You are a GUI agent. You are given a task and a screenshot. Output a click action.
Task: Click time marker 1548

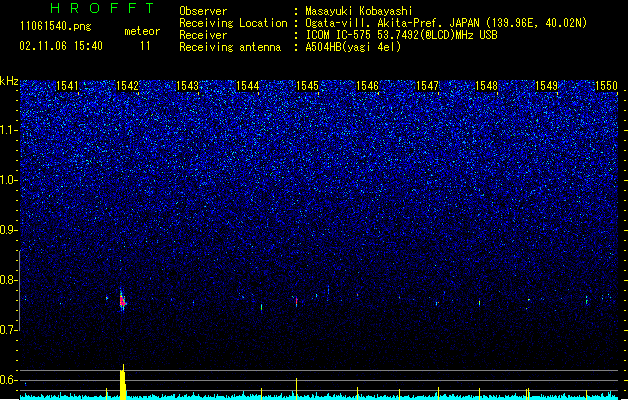[x=487, y=86]
